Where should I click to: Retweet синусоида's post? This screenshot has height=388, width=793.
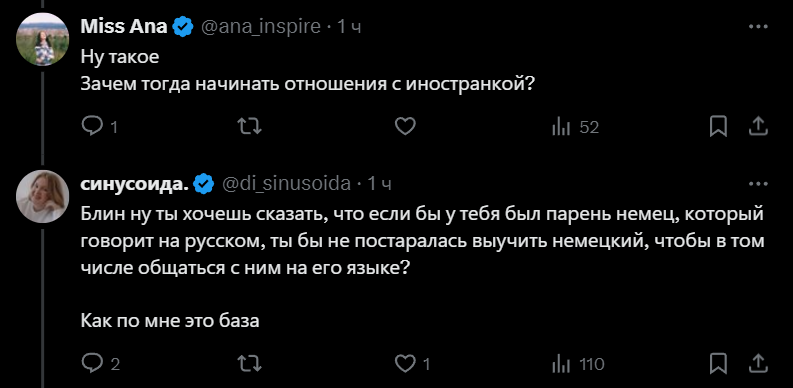(x=249, y=364)
